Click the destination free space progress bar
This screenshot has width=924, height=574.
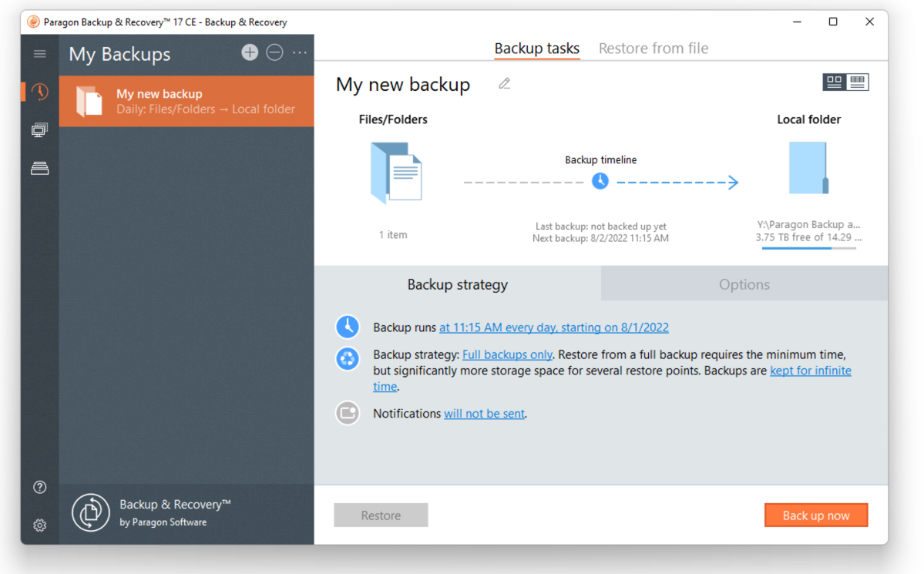(808, 249)
